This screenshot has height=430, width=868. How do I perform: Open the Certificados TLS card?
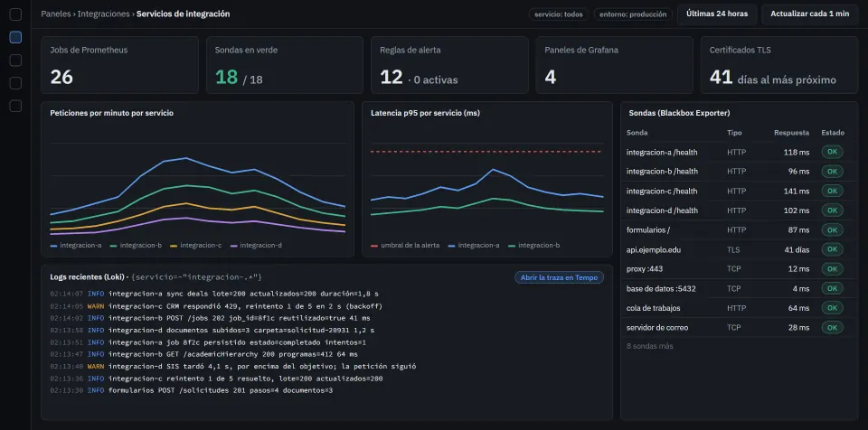[x=779, y=65]
